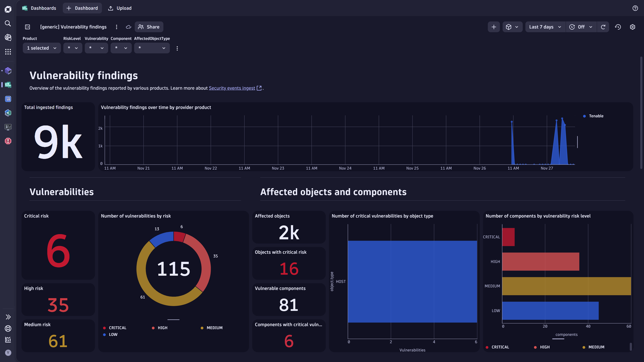
Task: Switch to the Dashboards tab
Action: (x=39, y=8)
